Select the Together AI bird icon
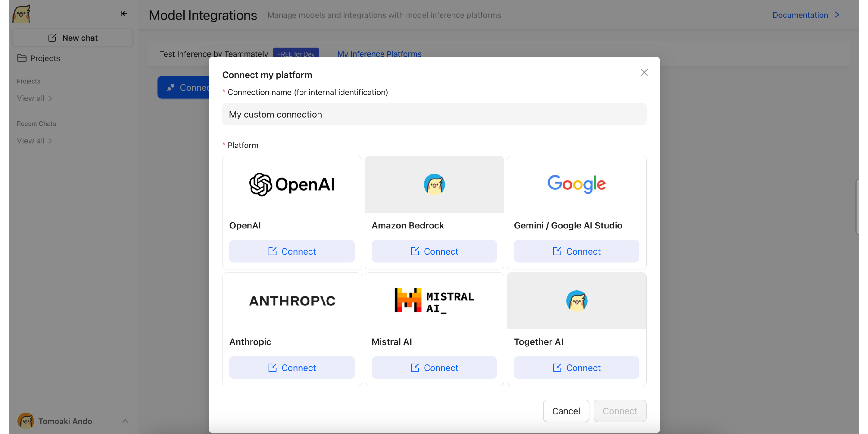This screenshot has height=434, width=868. [576, 301]
